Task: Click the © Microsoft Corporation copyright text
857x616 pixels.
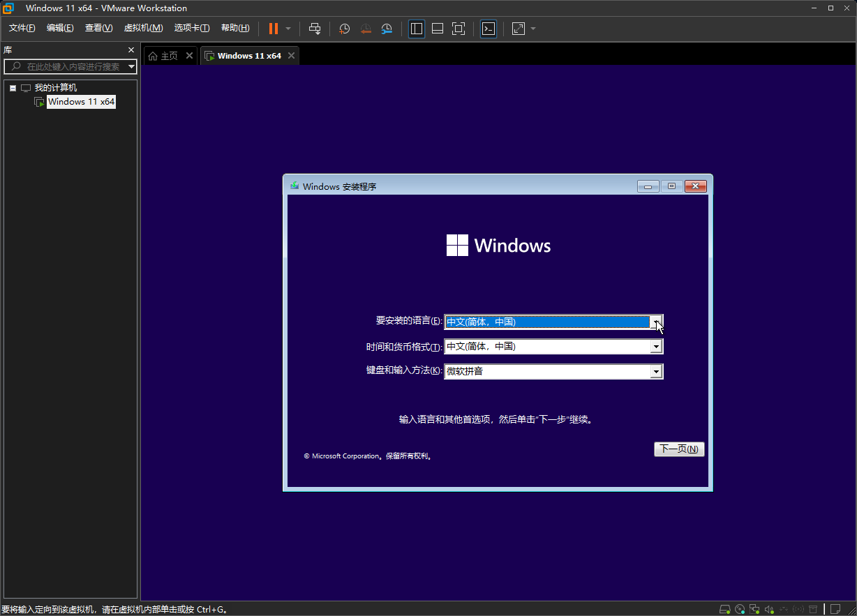Action: [x=369, y=456]
